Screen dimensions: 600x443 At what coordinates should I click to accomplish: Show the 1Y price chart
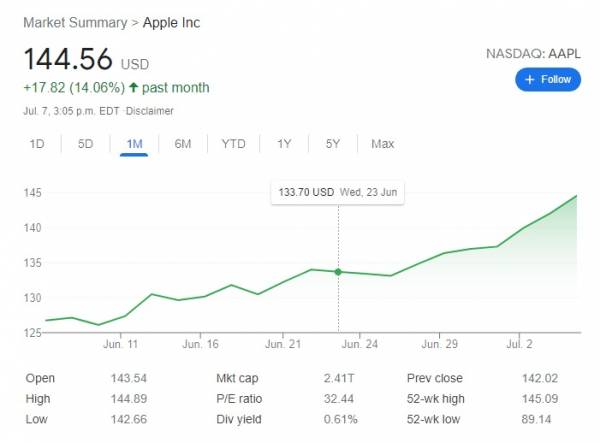tap(284, 144)
